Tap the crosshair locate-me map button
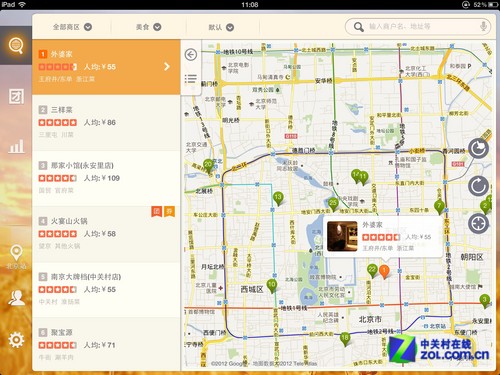Screen dimensions: 500x375 (x=478, y=223)
